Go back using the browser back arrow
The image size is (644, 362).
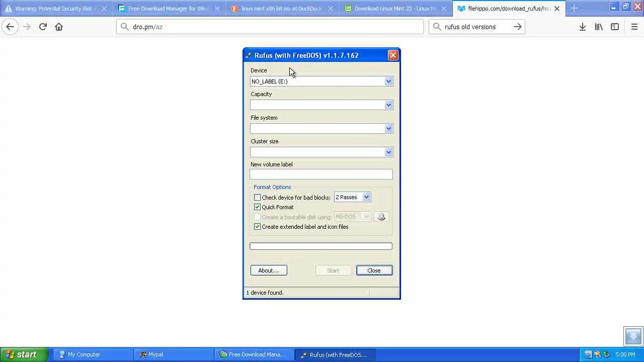click(10, 27)
